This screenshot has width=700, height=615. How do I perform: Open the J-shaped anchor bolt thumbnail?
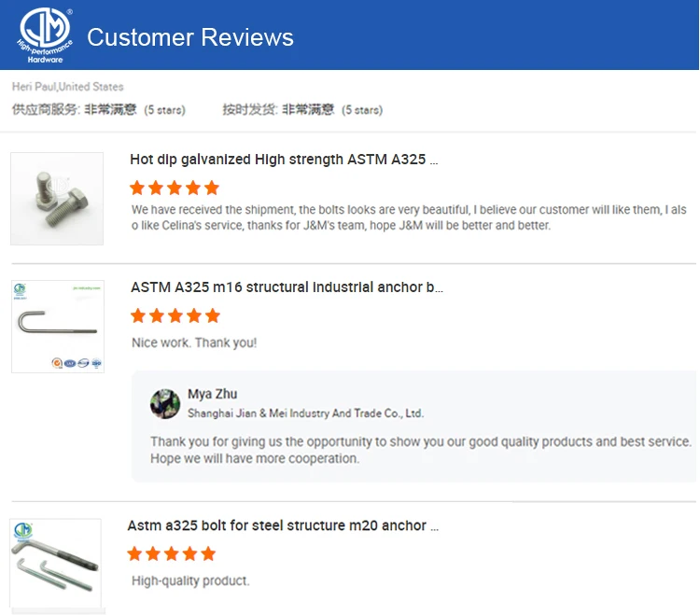(57, 327)
